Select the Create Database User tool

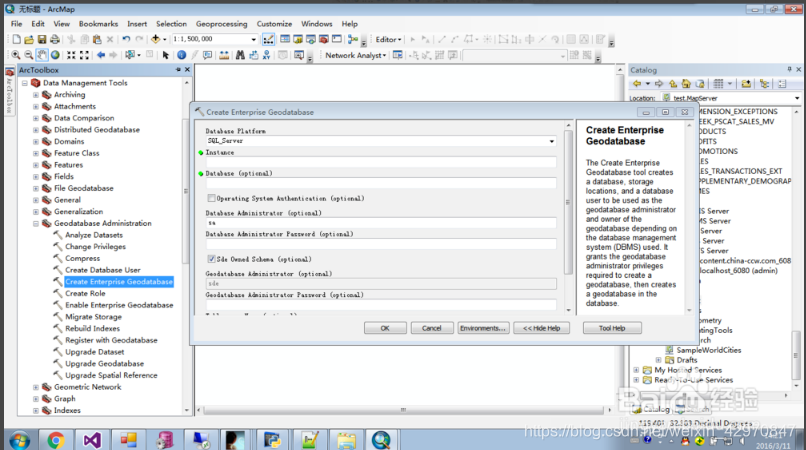(103, 270)
